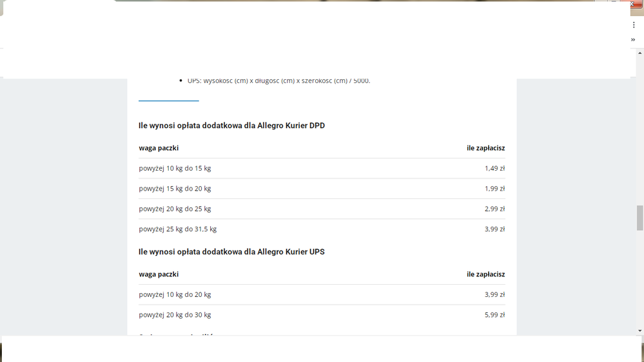Select heading 'Ile wynosi opłata dodatkowa dla Allegro Kurier UPS'

point(231,252)
